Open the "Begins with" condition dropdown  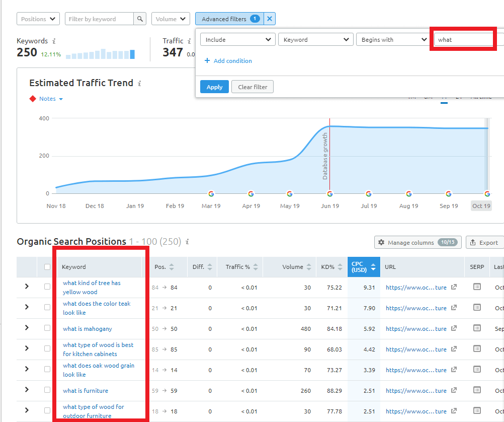click(392, 39)
